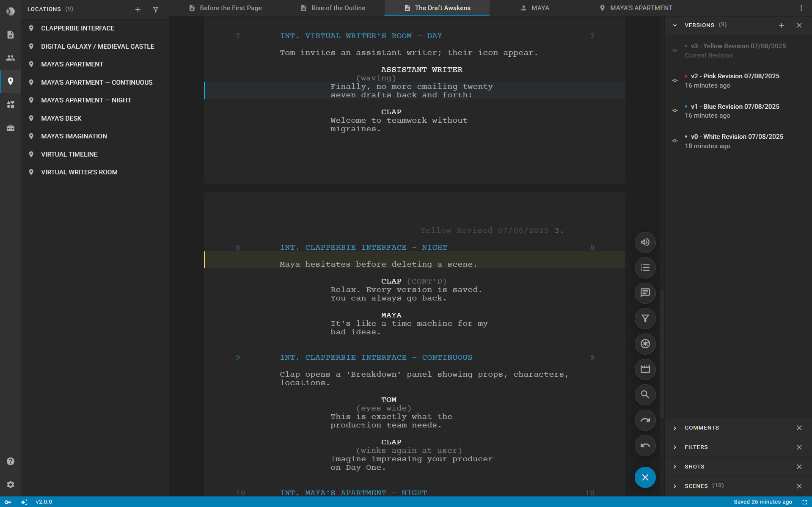Select v0 White Revision version
Image resolution: width=812 pixels, height=507 pixels.
[x=738, y=141]
